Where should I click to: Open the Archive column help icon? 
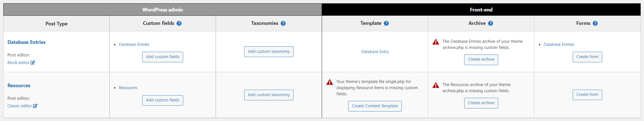tap(490, 23)
